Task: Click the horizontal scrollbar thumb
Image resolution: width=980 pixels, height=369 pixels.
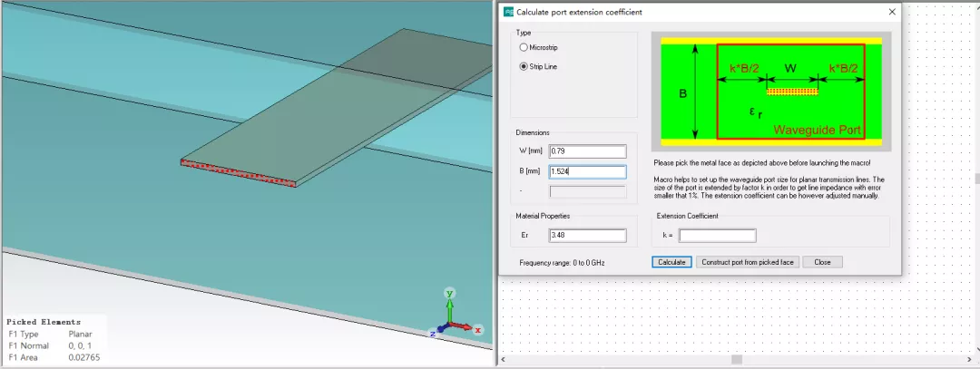Action: coord(737,360)
